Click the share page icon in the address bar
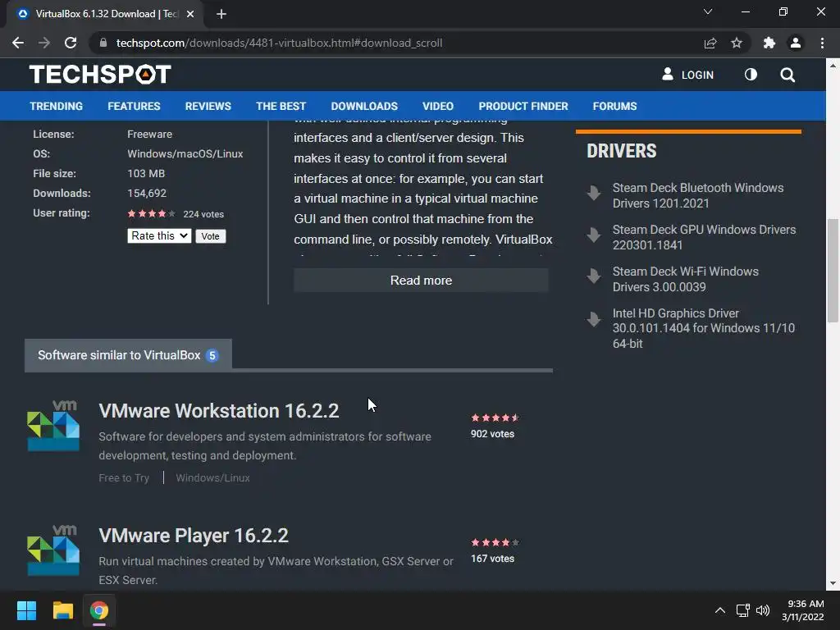The width and height of the screenshot is (840, 630). click(710, 43)
